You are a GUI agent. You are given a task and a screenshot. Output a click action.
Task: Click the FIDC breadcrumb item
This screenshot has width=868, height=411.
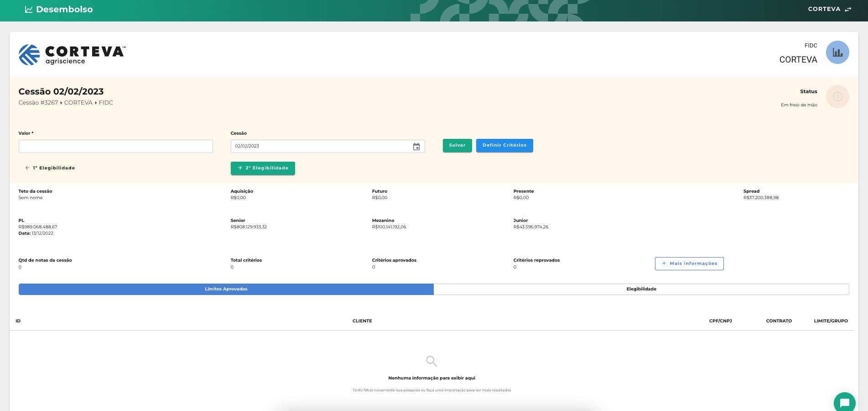106,103
